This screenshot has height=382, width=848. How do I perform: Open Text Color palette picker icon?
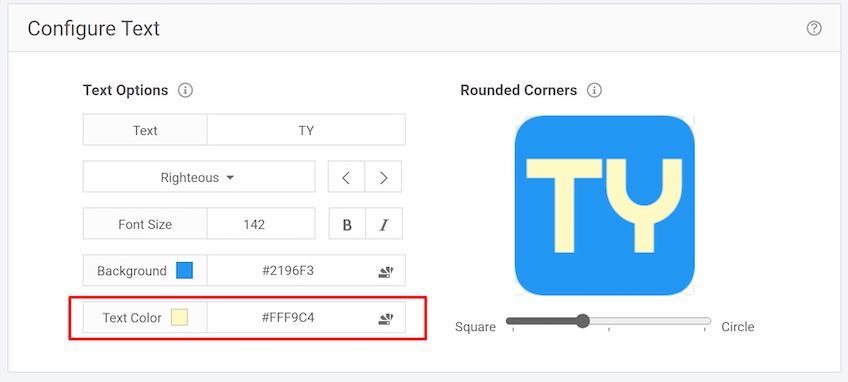[x=385, y=318]
